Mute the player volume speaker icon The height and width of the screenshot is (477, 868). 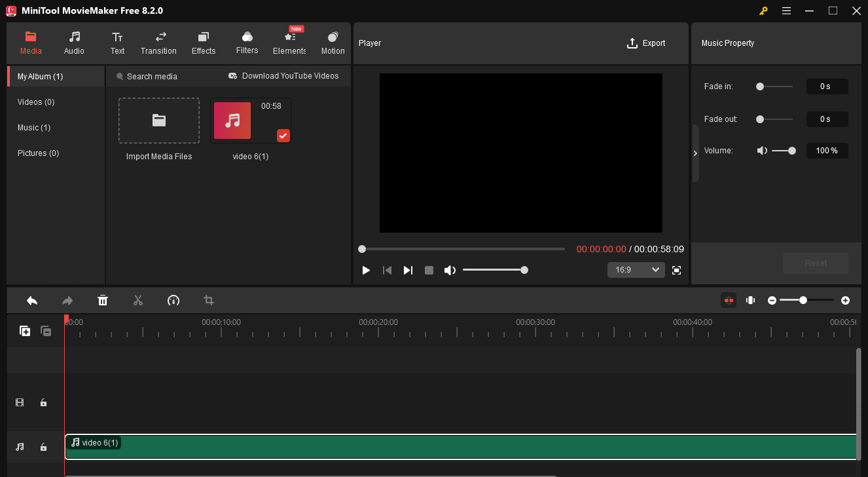(450, 270)
